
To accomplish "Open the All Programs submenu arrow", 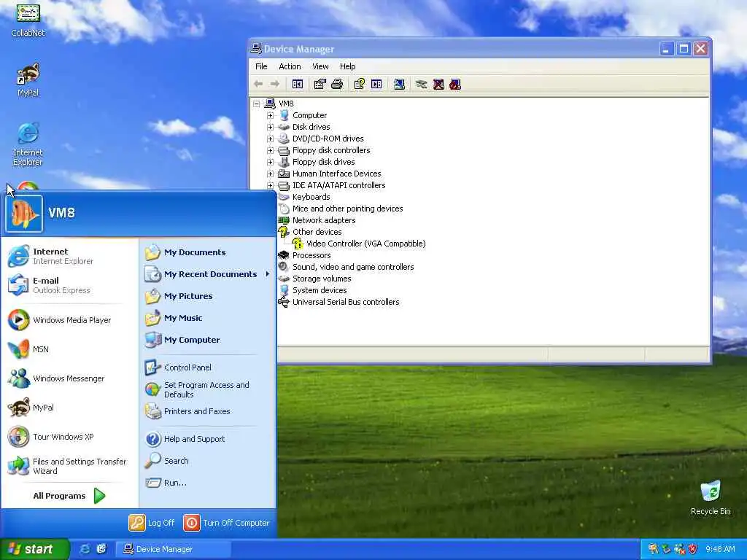I will pos(99,496).
